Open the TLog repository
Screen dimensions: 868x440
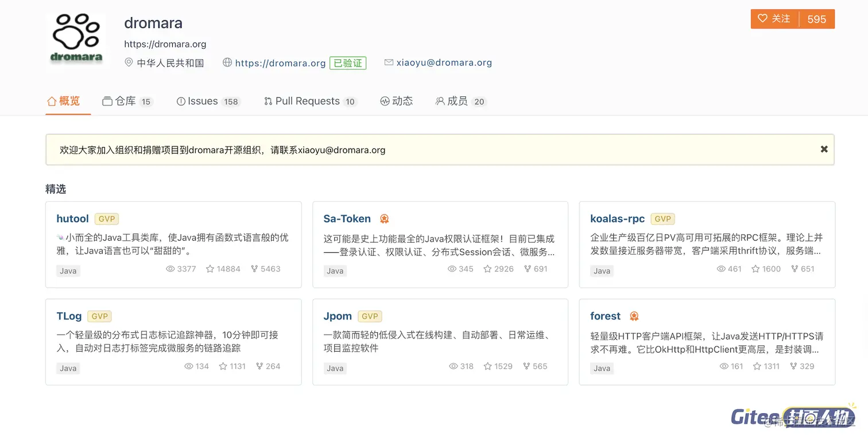pyautogui.click(x=69, y=316)
